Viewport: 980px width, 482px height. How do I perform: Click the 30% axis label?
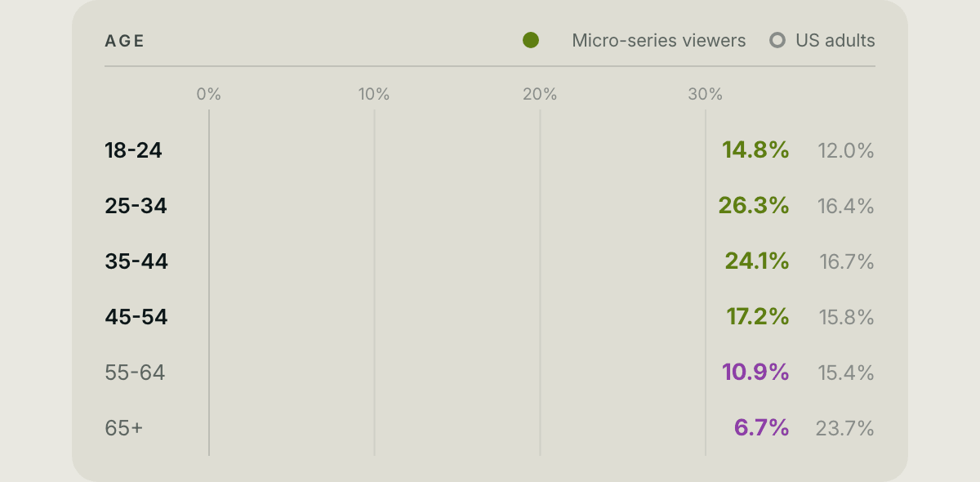[706, 95]
